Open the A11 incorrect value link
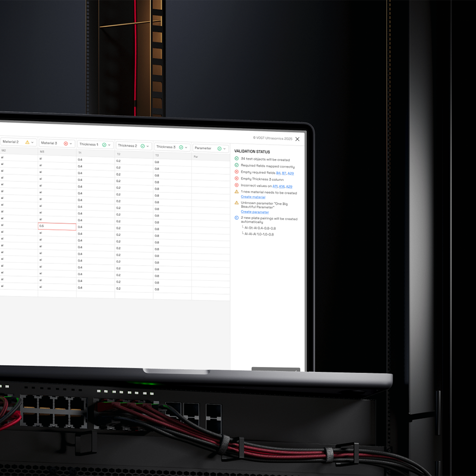The width and height of the screenshot is (476, 476). (275, 187)
